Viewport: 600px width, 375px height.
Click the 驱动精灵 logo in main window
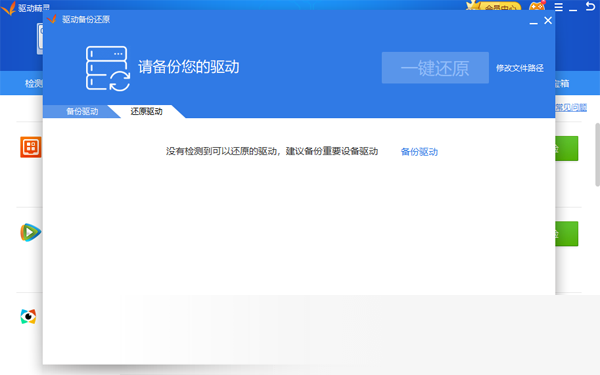pyautogui.click(x=8, y=8)
